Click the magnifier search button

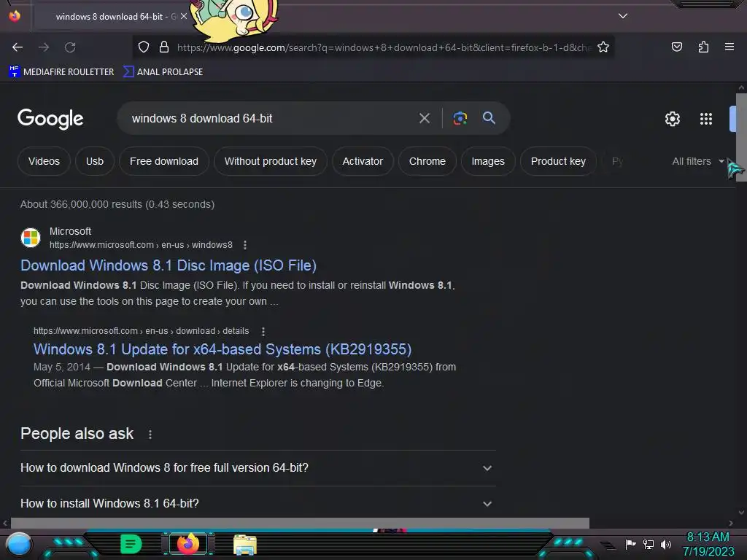[489, 118]
